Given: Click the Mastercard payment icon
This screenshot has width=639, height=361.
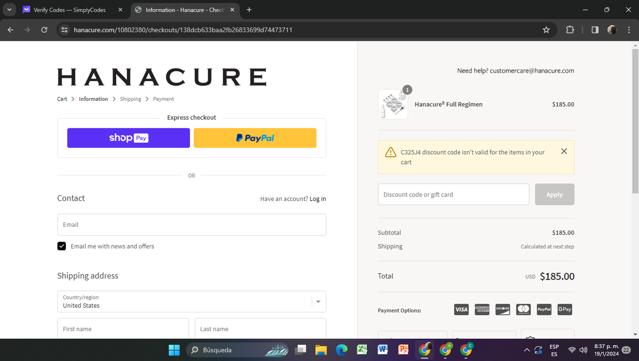Looking at the screenshot, I should pyautogui.click(x=523, y=310).
